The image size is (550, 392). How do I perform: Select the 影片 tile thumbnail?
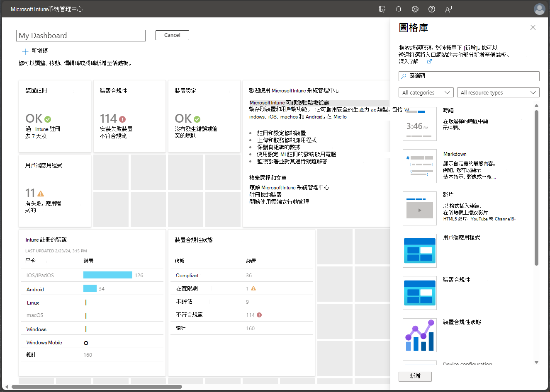coord(420,208)
